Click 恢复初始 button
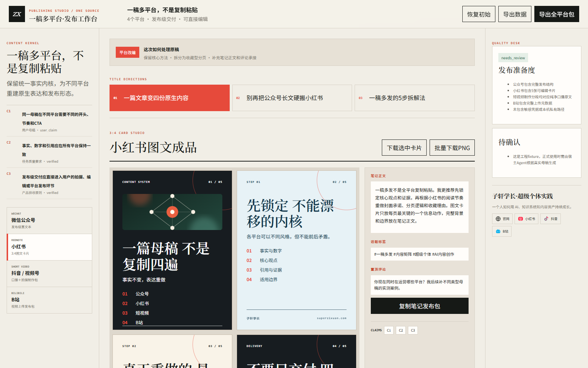 tap(479, 14)
